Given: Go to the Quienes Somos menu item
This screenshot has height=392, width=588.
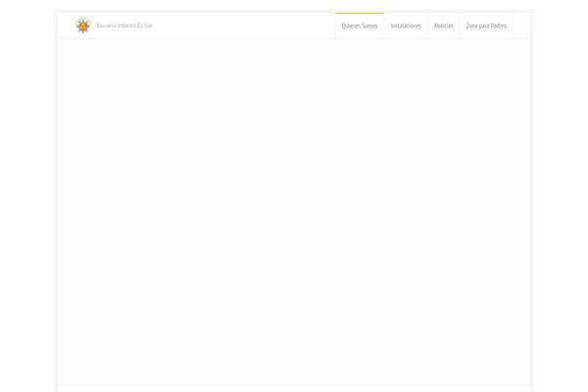Looking at the screenshot, I should click(360, 25).
